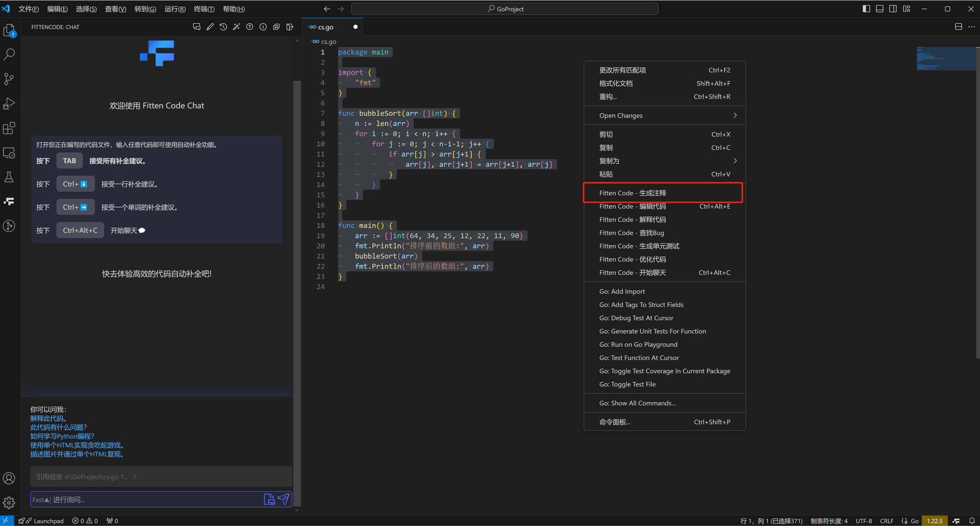Image resolution: width=980 pixels, height=526 pixels.
Task: Expand the 引用信息 reference chevron
Action: (135, 477)
